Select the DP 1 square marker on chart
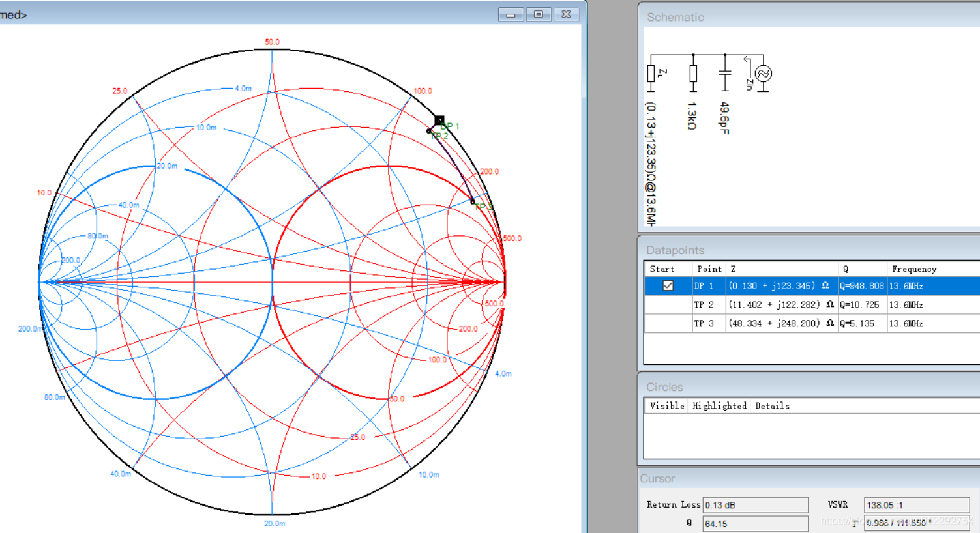980x533 pixels. coord(439,121)
